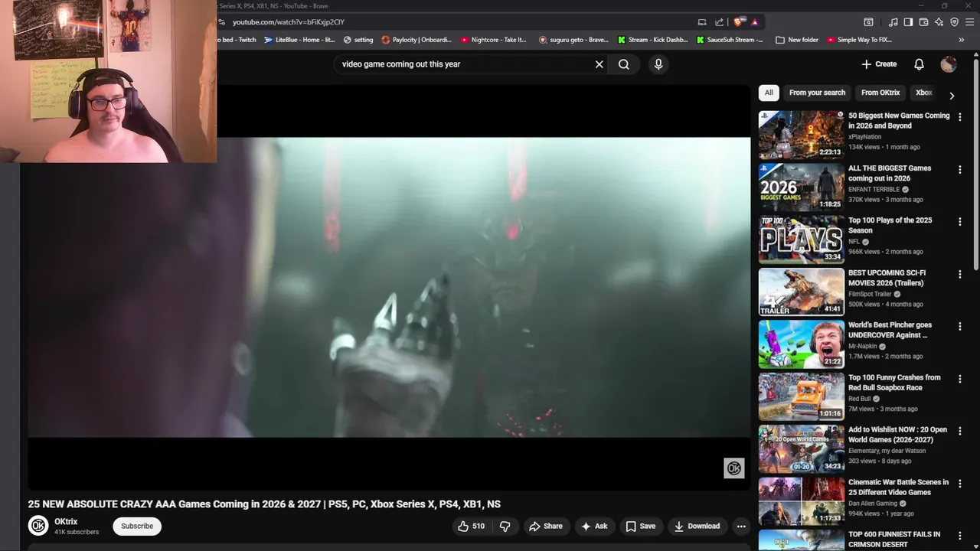Open YouTube notifications bell
Screen dimensions: 980x551
tap(919, 64)
